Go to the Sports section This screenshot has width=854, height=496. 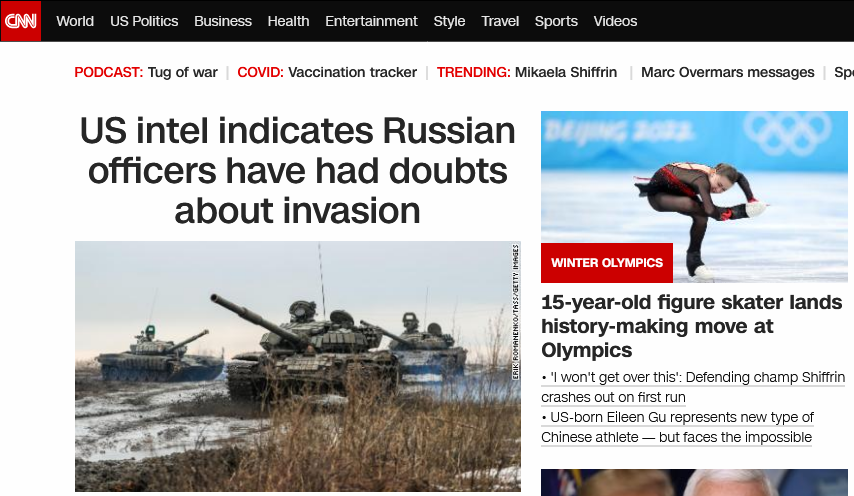point(556,21)
